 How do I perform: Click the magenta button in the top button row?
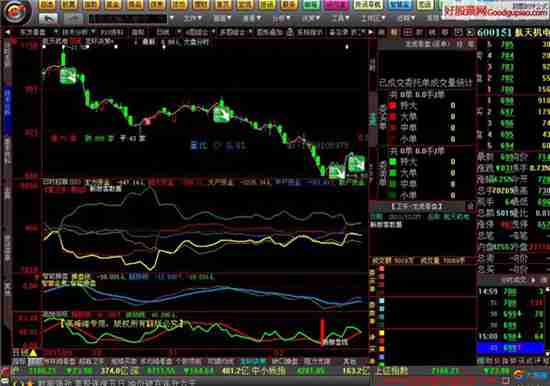click(x=336, y=5)
